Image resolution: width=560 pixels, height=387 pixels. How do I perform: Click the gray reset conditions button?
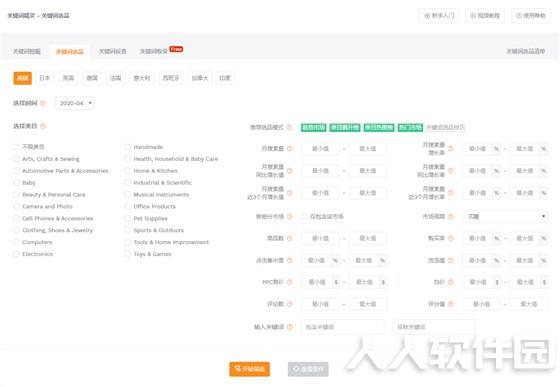pos(308,369)
